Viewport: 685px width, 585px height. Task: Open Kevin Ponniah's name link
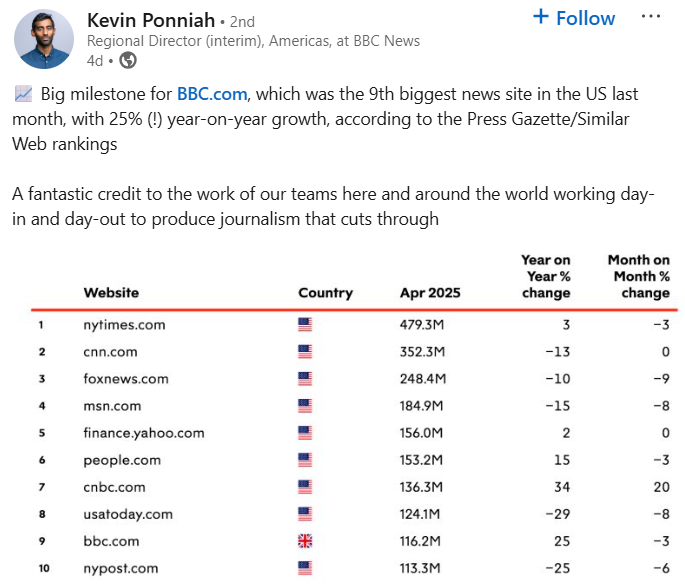point(151,20)
